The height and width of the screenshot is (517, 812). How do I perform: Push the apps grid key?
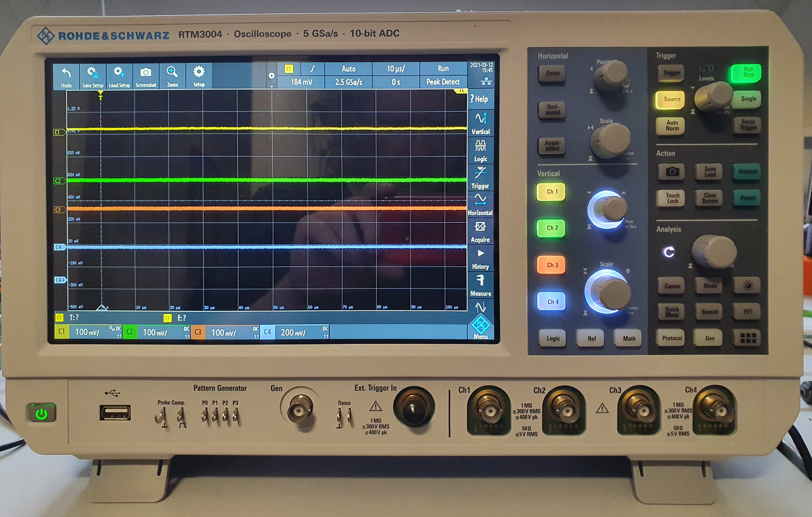coord(747,337)
